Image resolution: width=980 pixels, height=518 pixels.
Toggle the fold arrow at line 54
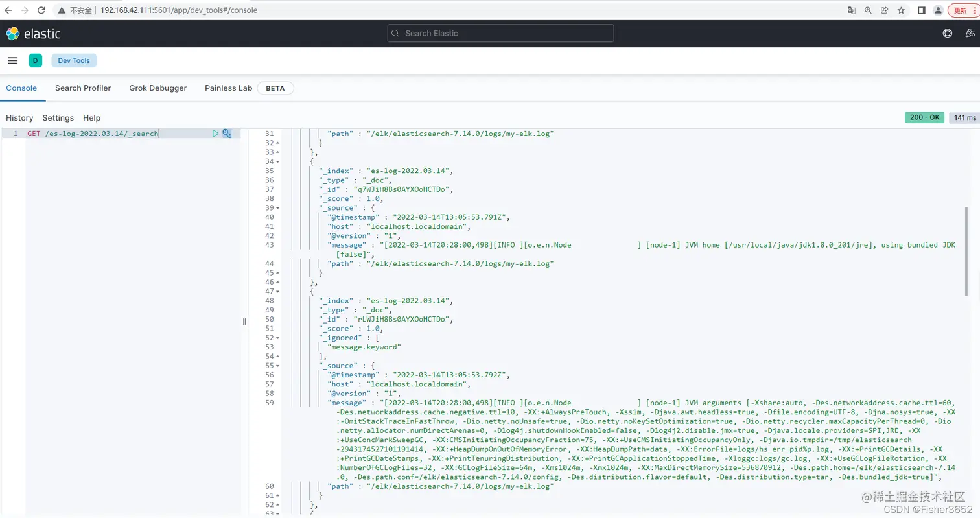click(278, 357)
